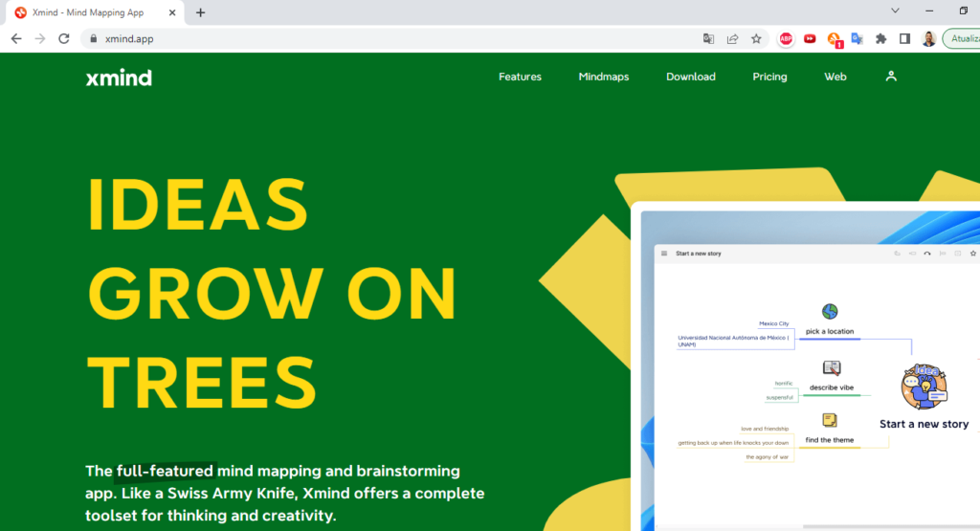
Task: Click the browser forward arrow
Action: pyautogui.click(x=40, y=38)
